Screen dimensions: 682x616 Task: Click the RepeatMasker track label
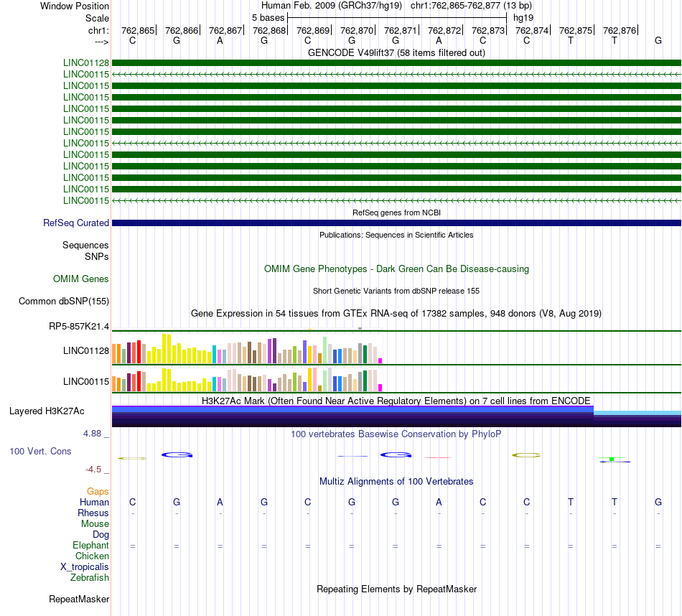click(79, 599)
